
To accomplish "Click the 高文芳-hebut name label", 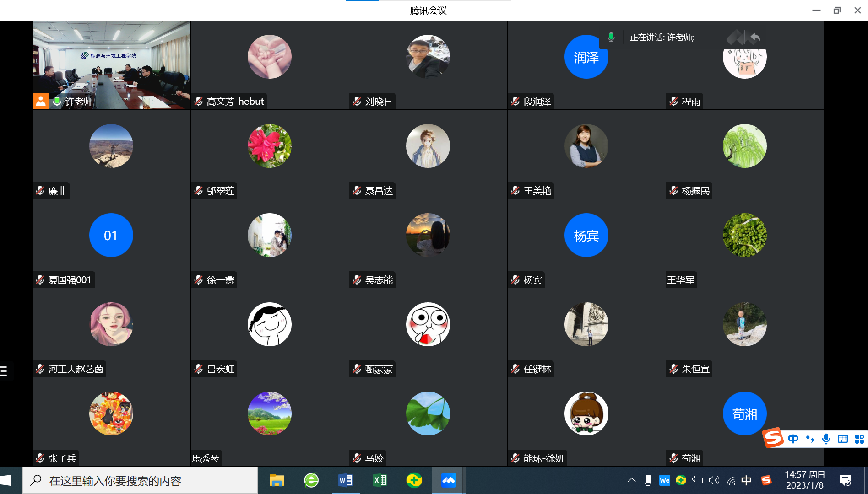I will tap(235, 102).
